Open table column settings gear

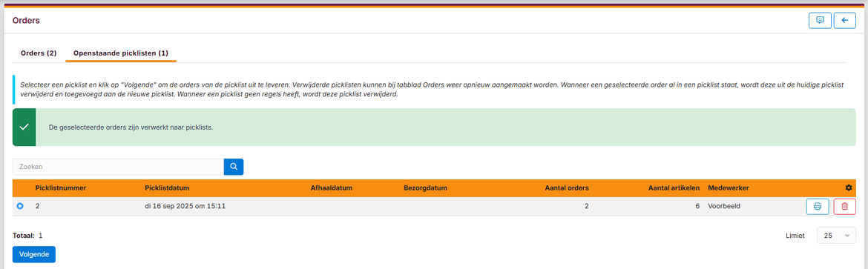(x=849, y=188)
